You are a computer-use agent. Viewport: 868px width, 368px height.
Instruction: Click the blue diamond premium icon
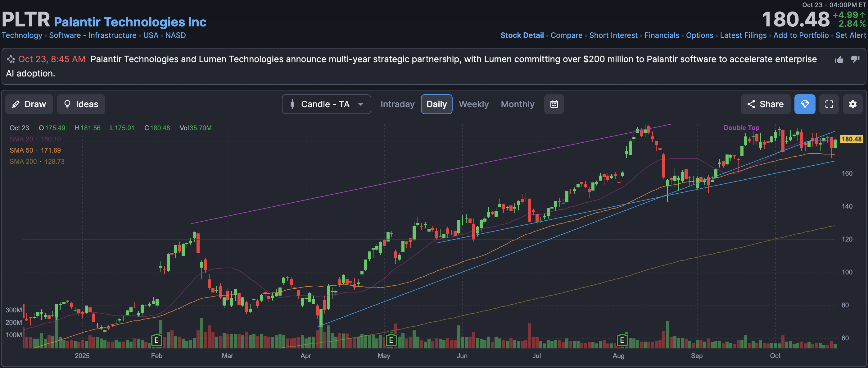805,104
